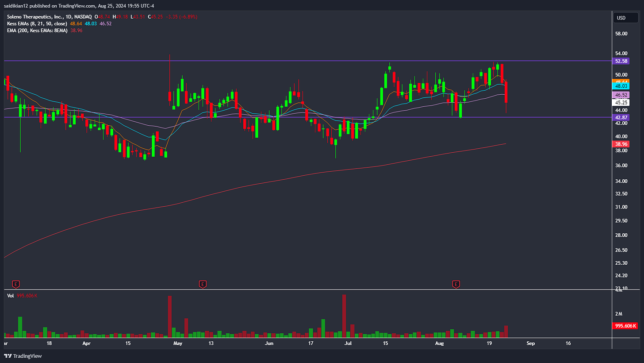644x363 pixels.
Task: Click the 44.00 price axis label
Action: 621,110
